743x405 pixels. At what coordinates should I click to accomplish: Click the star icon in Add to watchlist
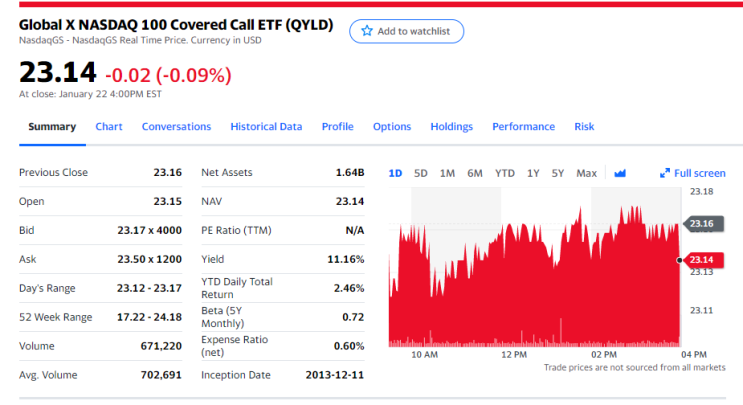367,31
